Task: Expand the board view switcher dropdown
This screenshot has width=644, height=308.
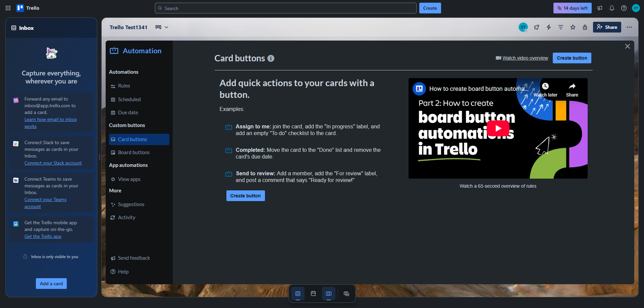Action: [162, 27]
